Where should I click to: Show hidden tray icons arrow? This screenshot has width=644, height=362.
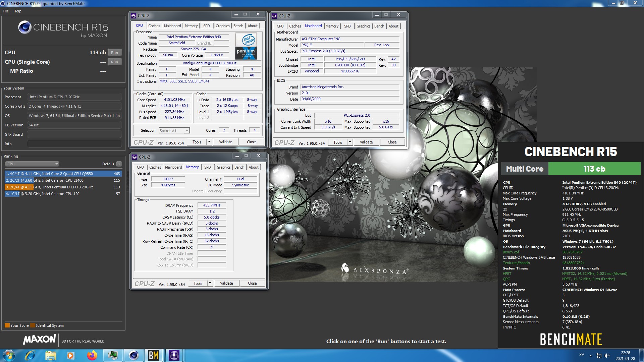[591, 355]
